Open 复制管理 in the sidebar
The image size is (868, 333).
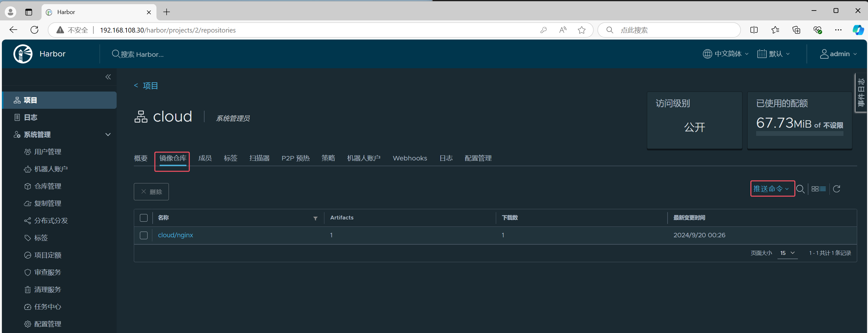coord(48,204)
